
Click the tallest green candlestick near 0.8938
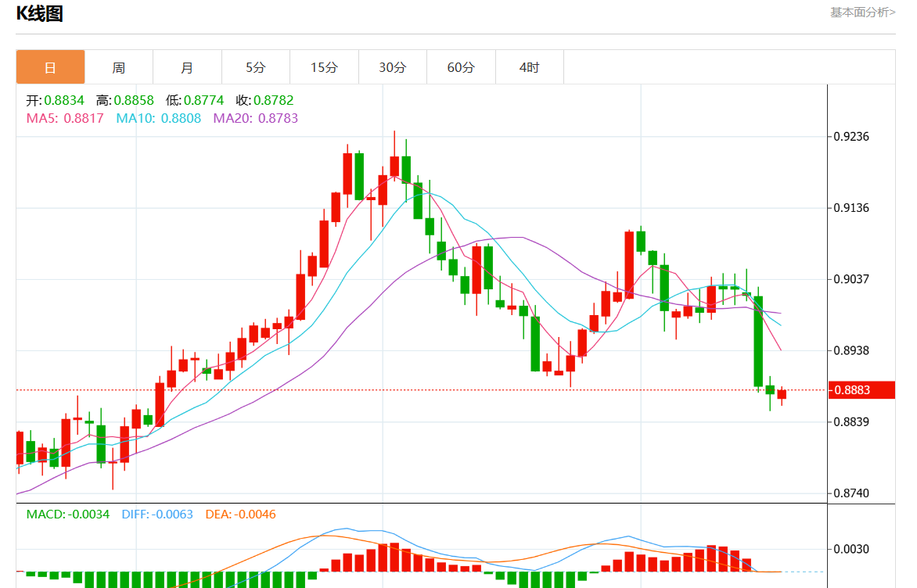coord(758,342)
